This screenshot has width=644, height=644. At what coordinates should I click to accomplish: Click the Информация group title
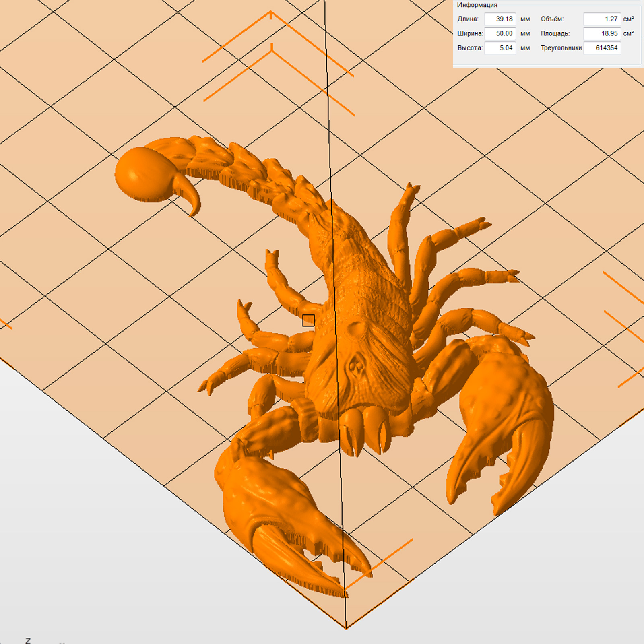pos(477,5)
